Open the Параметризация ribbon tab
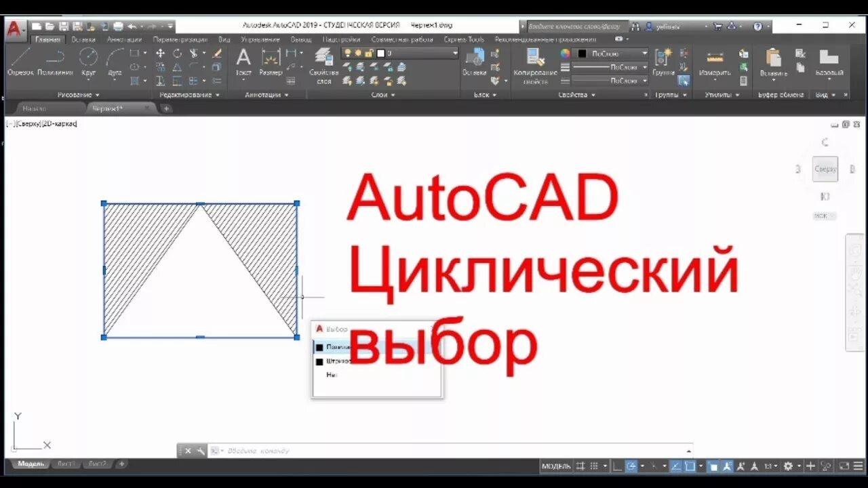Viewport: 868px width, 488px height. (180, 39)
